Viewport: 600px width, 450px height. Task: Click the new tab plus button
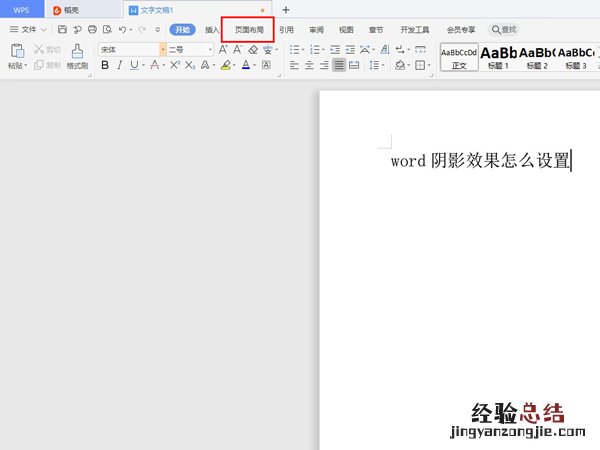click(x=285, y=9)
